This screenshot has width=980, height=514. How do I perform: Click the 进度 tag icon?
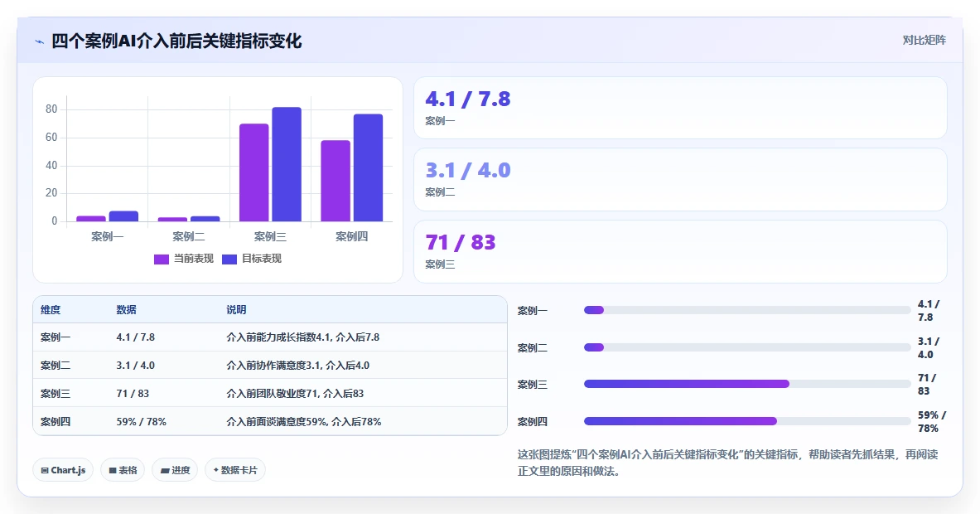(165, 470)
